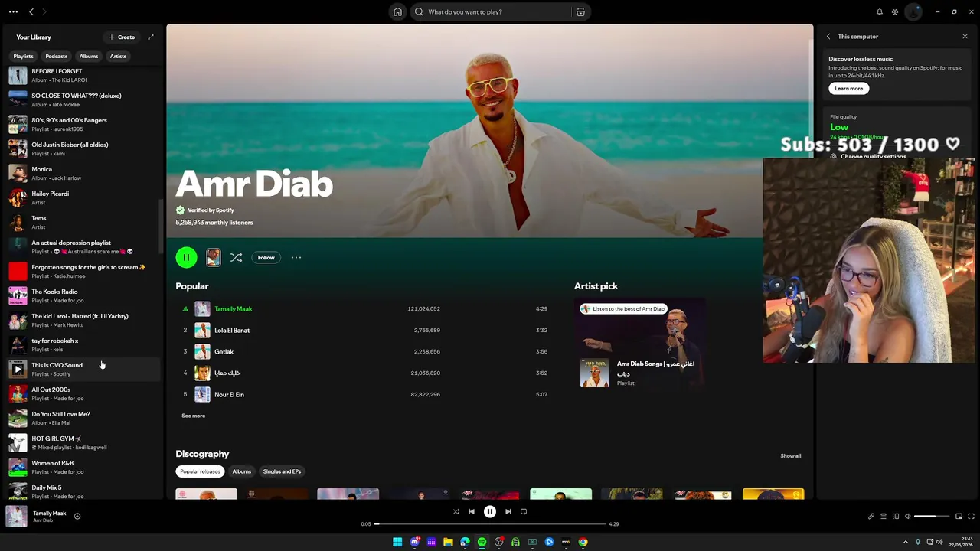Open 'Old Justin Bieber (all oldies)' playlist
Viewport: 980px width, 551px height.
(83, 148)
